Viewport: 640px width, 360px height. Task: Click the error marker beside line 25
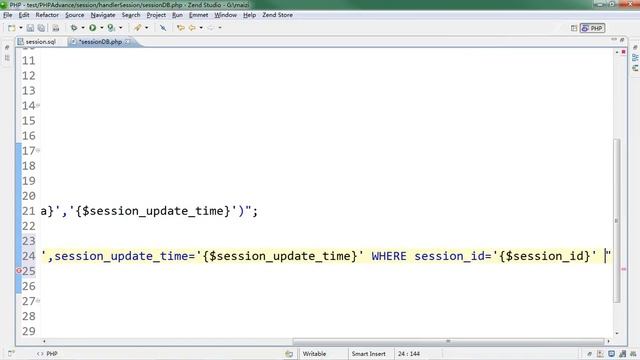point(19,271)
